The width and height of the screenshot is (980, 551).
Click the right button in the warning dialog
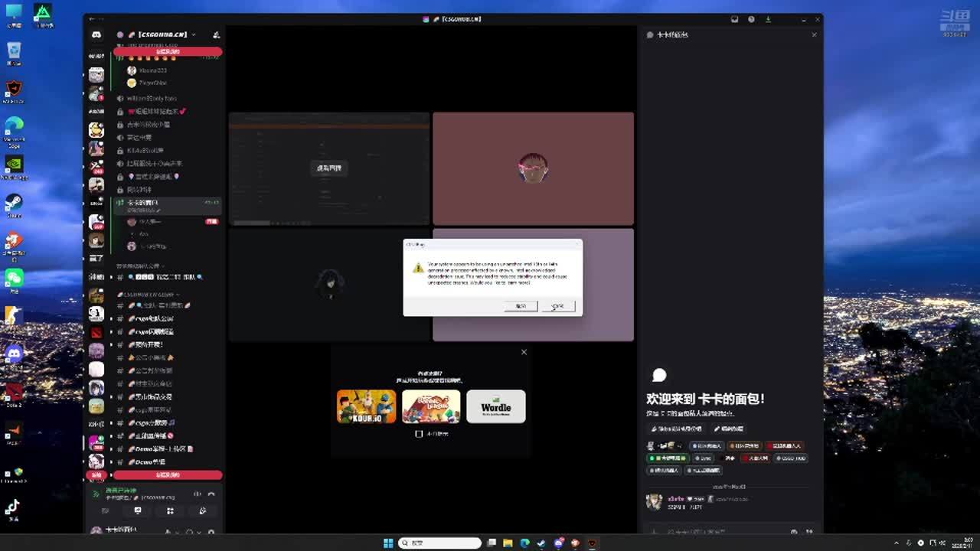pyautogui.click(x=558, y=306)
